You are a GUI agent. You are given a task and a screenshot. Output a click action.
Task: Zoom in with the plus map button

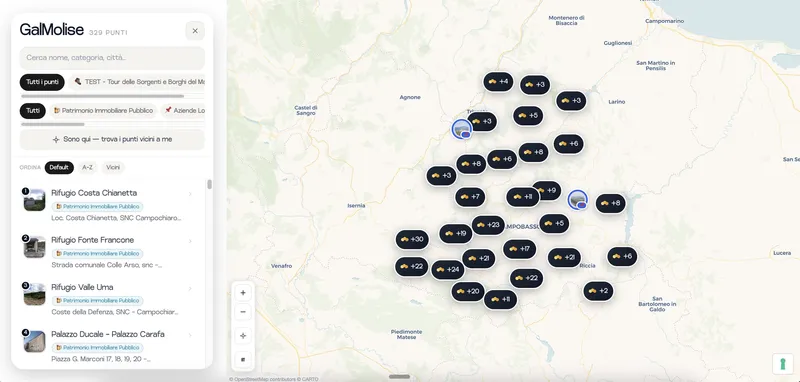243,293
